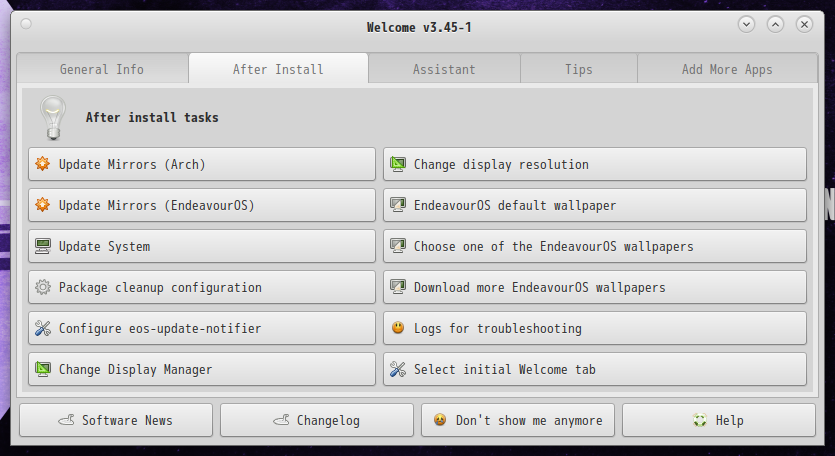Click the sad face icon on Don't show me anymore
835x456 pixels.
(440, 420)
